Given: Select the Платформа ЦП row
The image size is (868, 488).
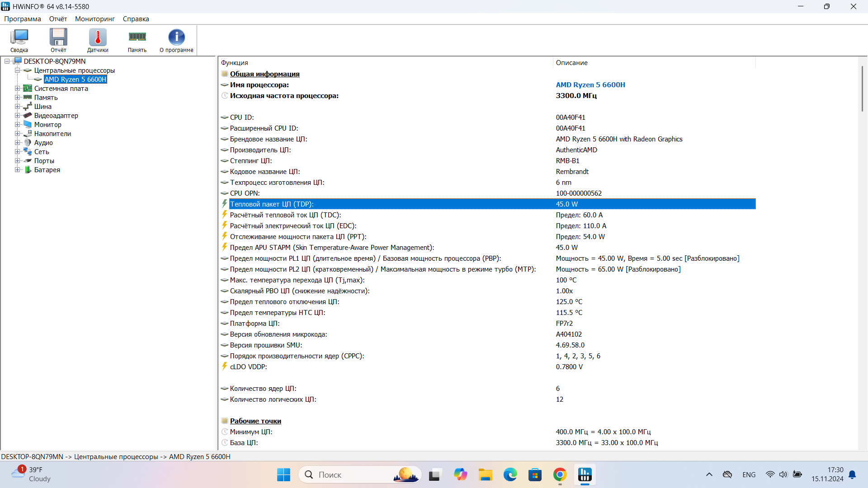Looking at the screenshot, I should click(x=487, y=324).
